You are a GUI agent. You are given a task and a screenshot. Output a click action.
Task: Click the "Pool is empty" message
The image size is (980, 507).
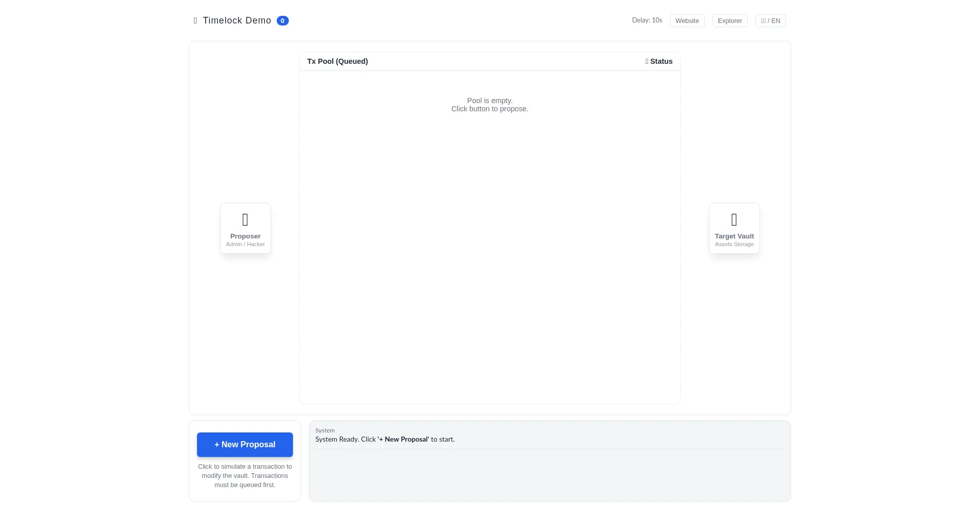point(489,101)
